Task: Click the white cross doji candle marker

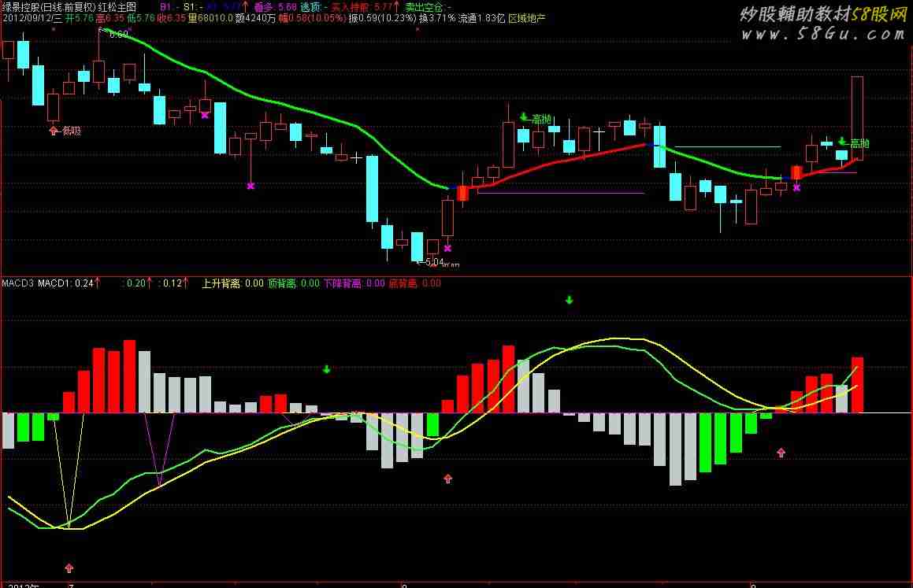Action: click(357, 158)
